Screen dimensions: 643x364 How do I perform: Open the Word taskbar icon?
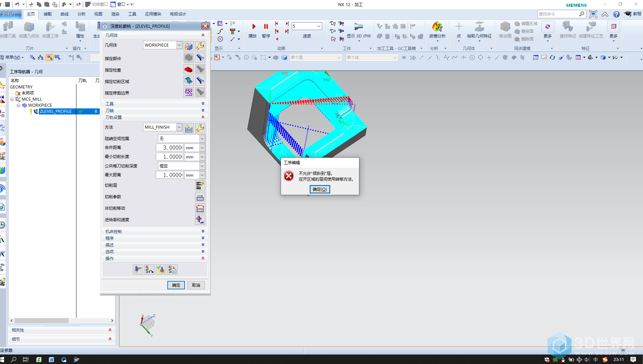click(x=51, y=360)
